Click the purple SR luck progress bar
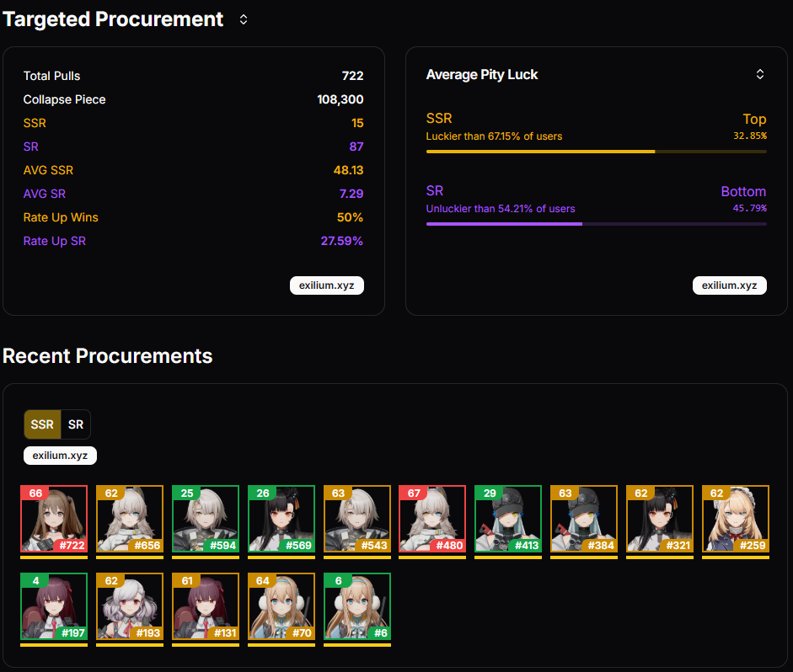The image size is (793, 672). [x=597, y=224]
